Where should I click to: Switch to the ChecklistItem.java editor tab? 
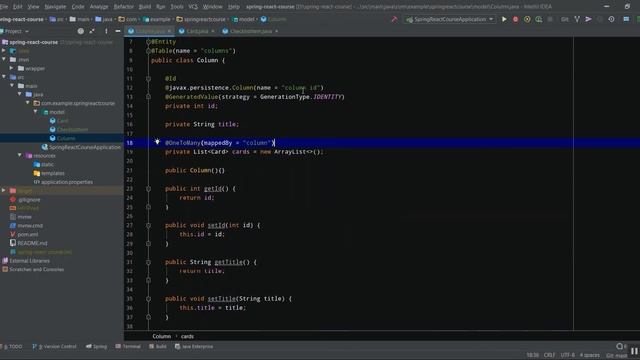[251, 31]
